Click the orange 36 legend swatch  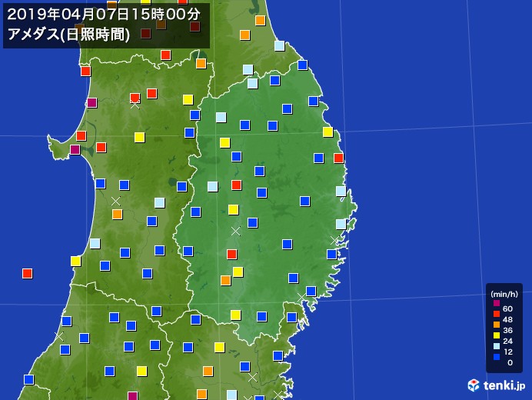pos(497,325)
